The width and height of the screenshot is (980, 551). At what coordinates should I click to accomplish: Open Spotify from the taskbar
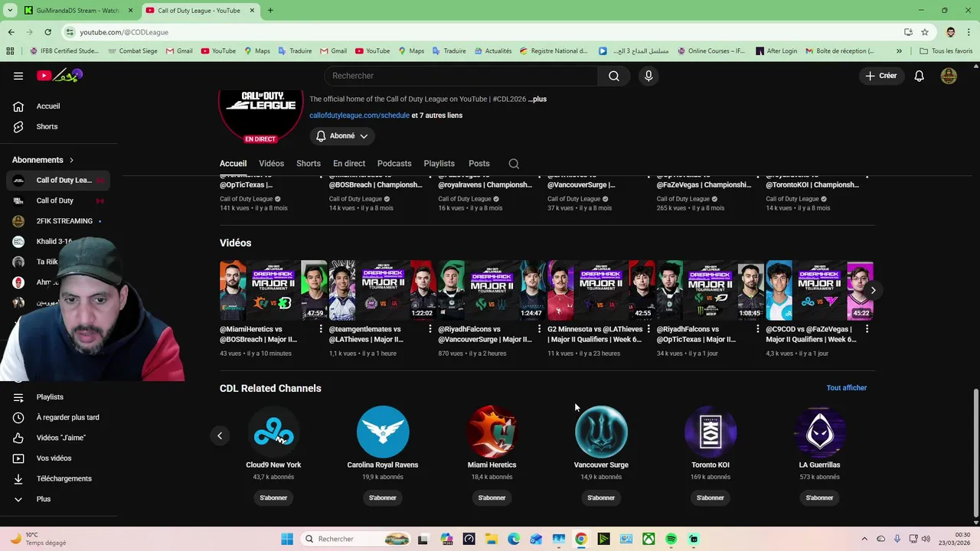(671, 539)
